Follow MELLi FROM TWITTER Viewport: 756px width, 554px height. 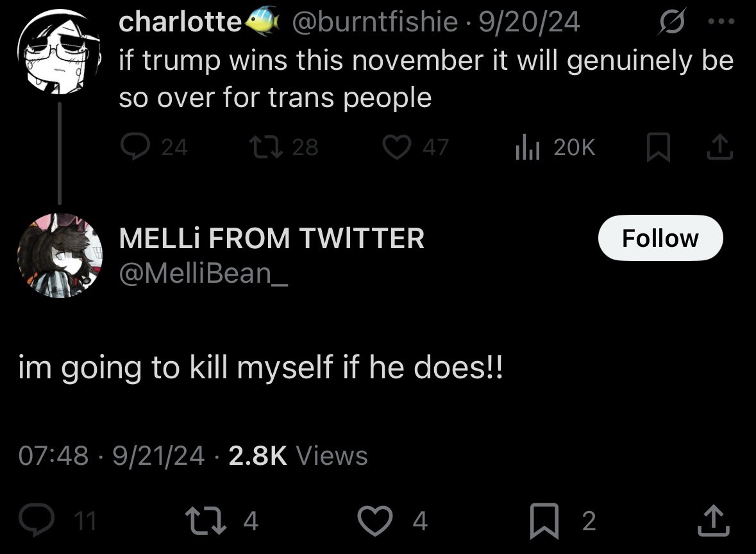(660, 238)
